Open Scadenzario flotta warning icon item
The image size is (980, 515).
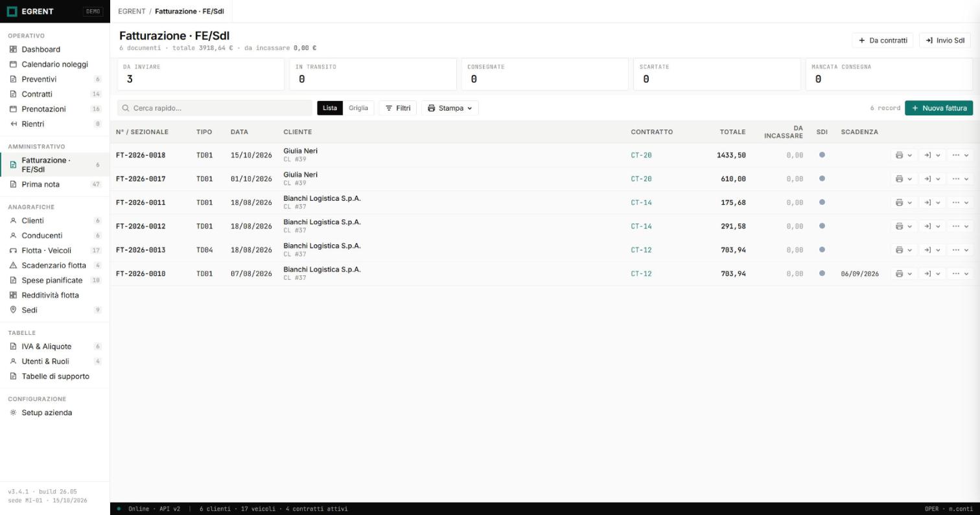point(54,265)
